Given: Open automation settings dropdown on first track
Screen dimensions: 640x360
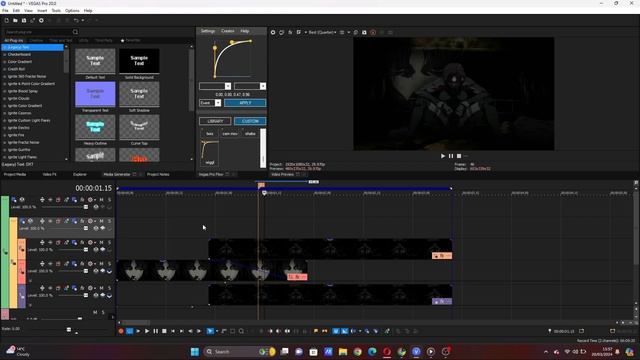Looking at the screenshot, I should coord(94,200).
